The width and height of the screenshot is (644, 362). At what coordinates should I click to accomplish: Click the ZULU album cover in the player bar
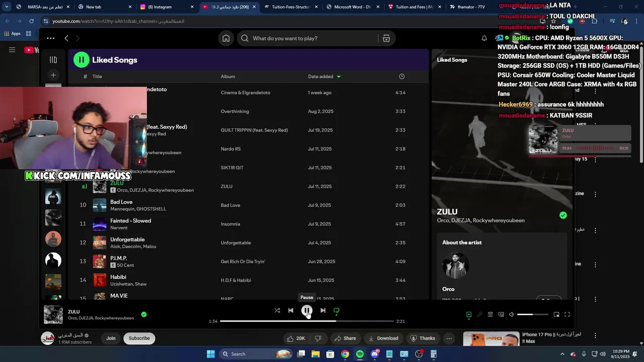pos(53,314)
